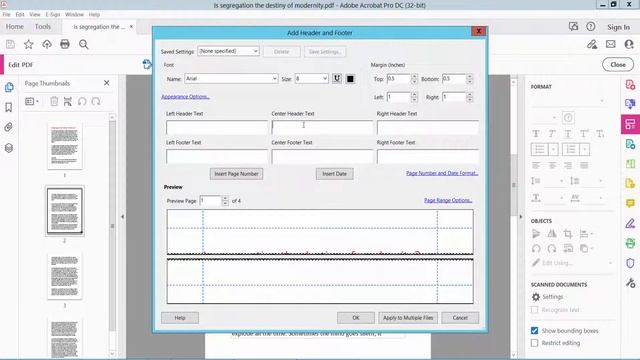Increase the Top margin stepper
Screen dimensions: 640x360
(x=414, y=76)
